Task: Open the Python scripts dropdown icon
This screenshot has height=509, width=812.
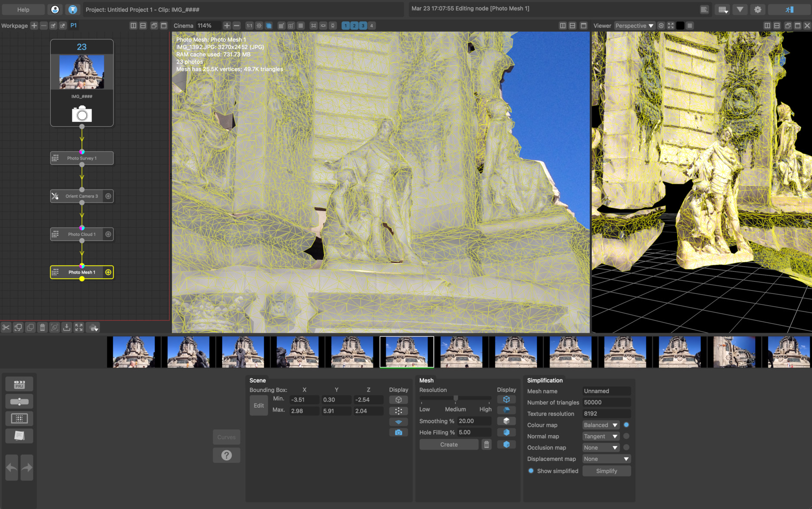Action: click(x=94, y=327)
